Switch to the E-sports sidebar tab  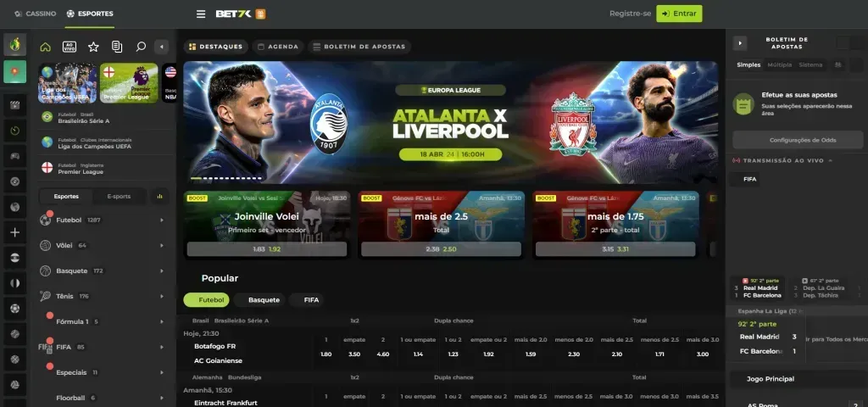click(119, 196)
